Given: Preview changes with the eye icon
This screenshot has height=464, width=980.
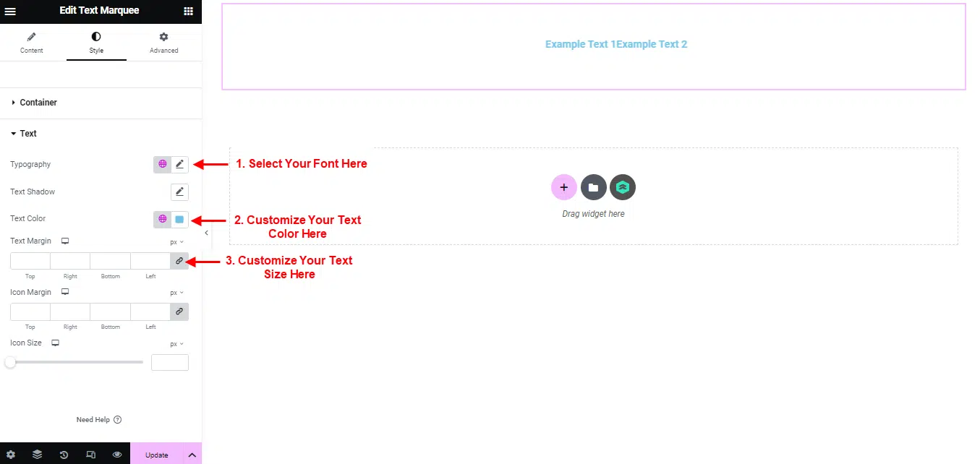Looking at the screenshot, I should coord(117,455).
